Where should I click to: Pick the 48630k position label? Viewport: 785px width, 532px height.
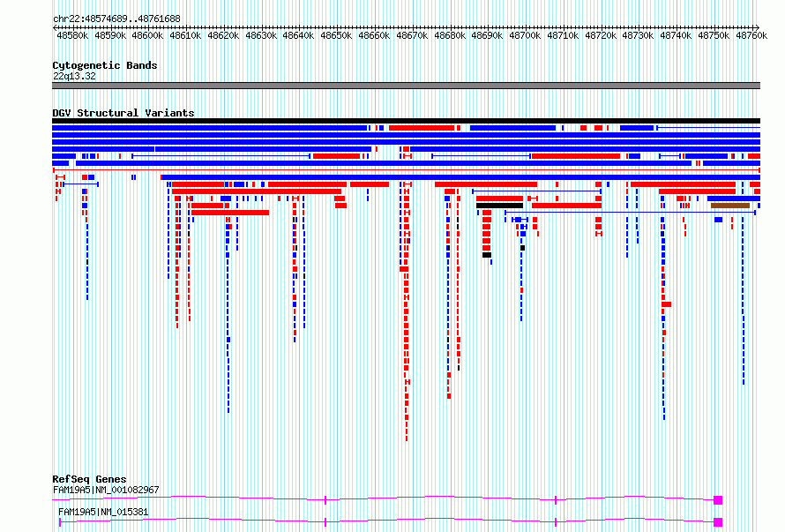261,35
